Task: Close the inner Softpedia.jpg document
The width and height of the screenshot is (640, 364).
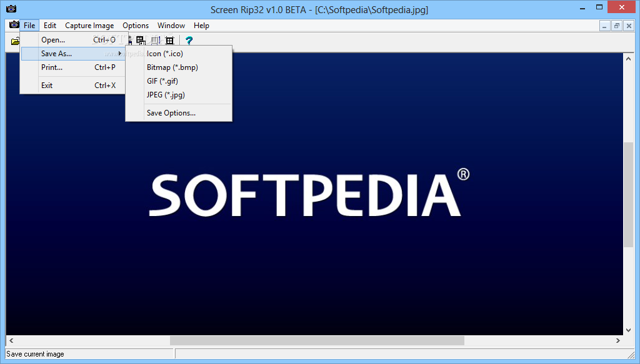Action: (629, 26)
